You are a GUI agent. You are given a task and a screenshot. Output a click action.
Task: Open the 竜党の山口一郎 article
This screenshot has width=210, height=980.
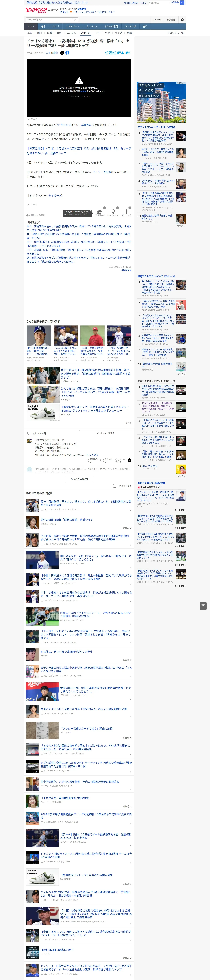coord(95,690)
